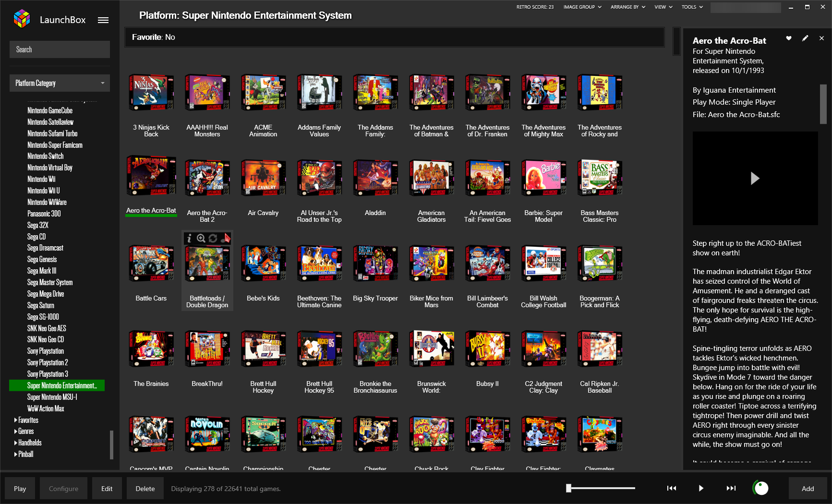Play music with the bottom play button
The width and height of the screenshot is (832, 504).
click(x=701, y=488)
